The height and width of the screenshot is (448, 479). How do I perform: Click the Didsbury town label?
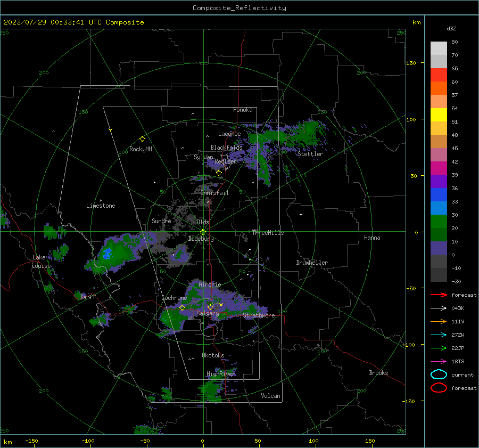coord(201,239)
